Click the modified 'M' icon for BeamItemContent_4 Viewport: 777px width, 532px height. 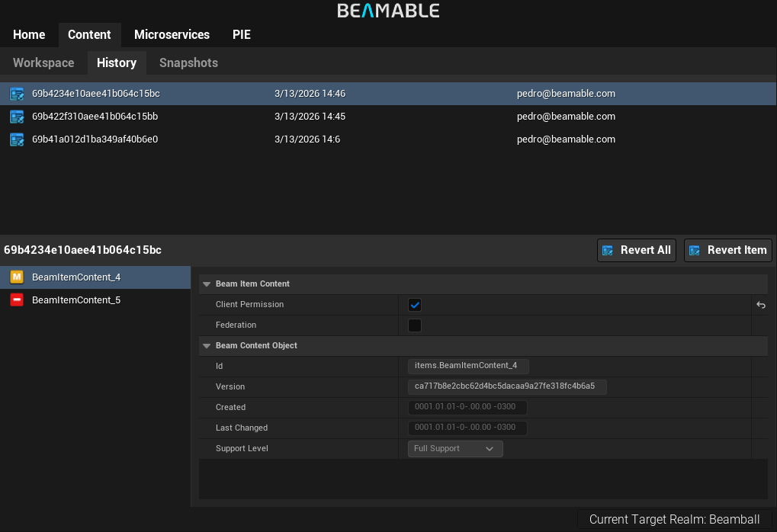pyautogui.click(x=17, y=277)
